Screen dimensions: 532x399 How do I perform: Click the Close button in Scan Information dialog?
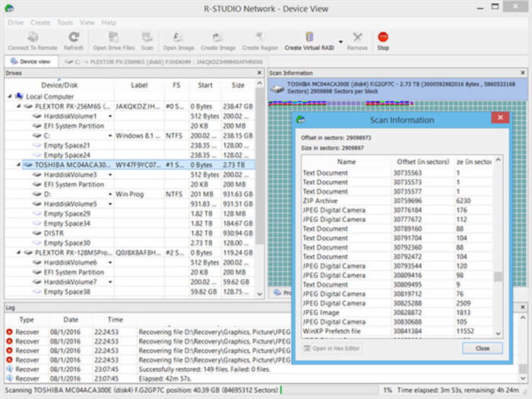coord(482,348)
